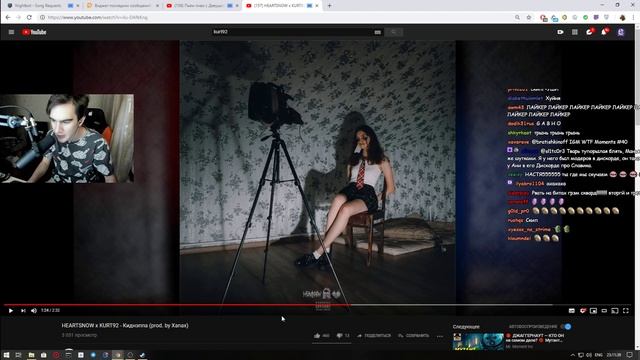This screenshot has width=640, height=360.
Task: Bookmark this page with the star
Action: coord(529,18)
